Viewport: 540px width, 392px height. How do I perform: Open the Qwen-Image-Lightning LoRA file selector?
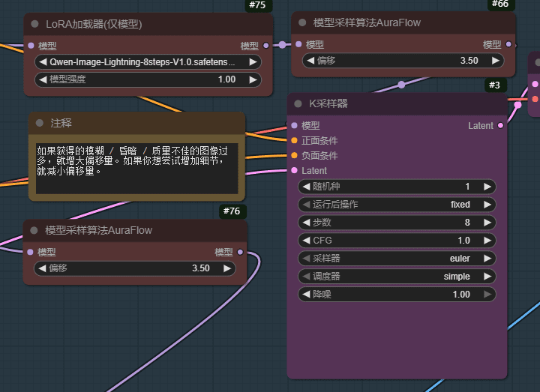(x=148, y=62)
